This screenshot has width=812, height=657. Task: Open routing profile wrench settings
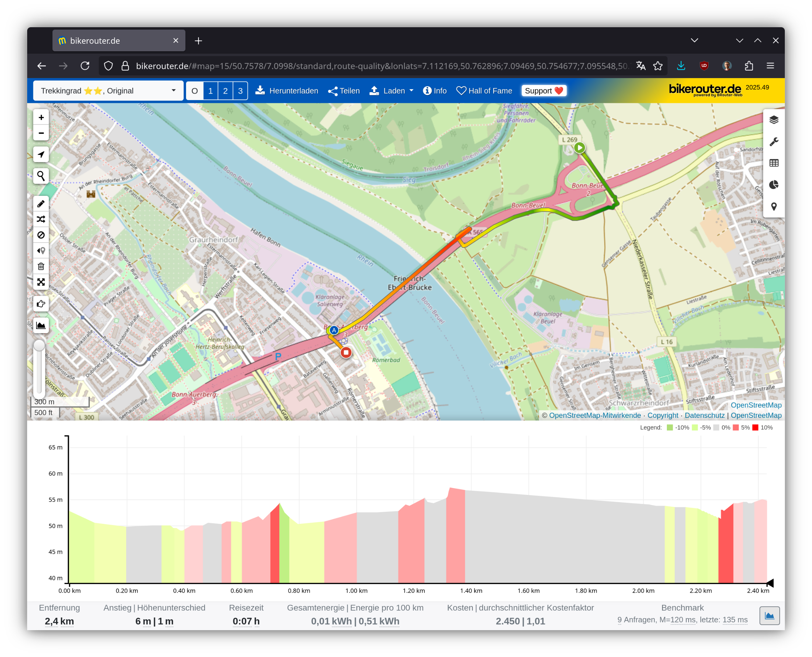774,141
